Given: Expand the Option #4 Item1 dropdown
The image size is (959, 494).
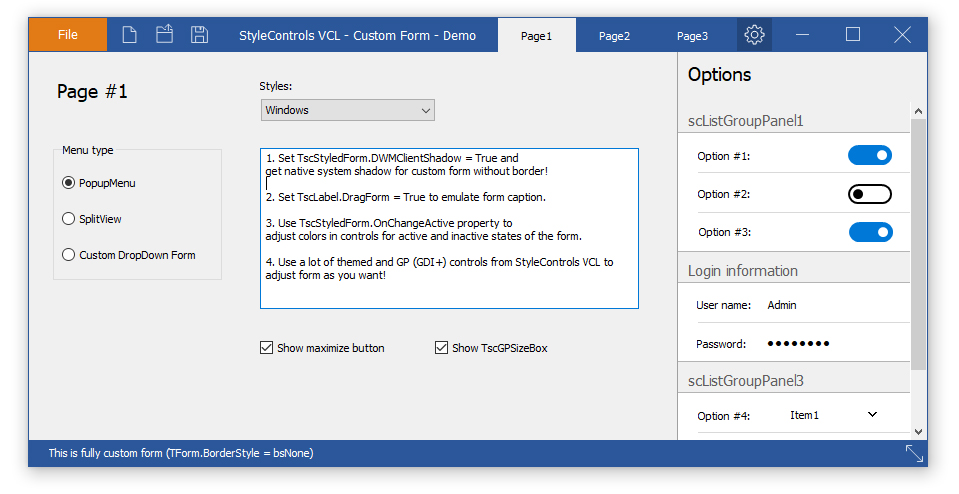Looking at the screenshot, I should pyautogui.click(x=834, y=415).
